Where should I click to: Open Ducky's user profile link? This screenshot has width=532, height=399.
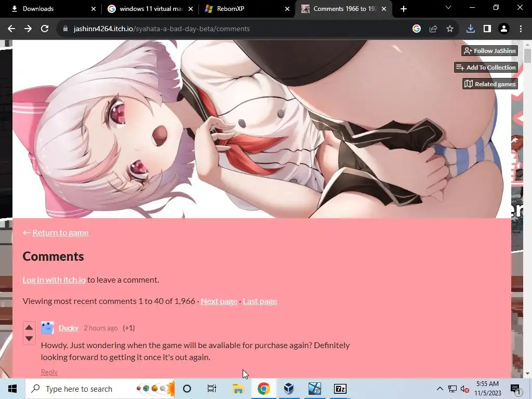[x=69, y=328]
